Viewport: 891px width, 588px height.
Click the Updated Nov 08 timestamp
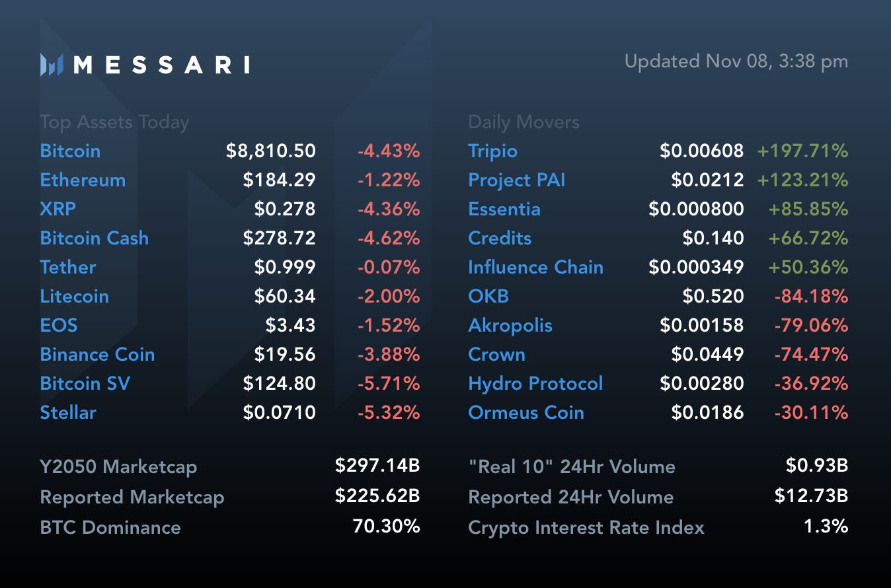(x=736, y=61)
